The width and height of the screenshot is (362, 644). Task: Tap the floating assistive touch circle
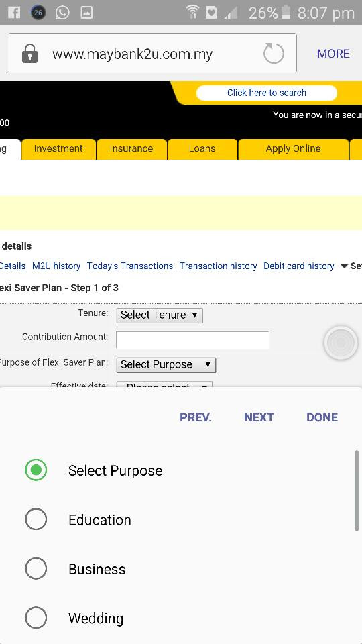click(x=341, y=343)
